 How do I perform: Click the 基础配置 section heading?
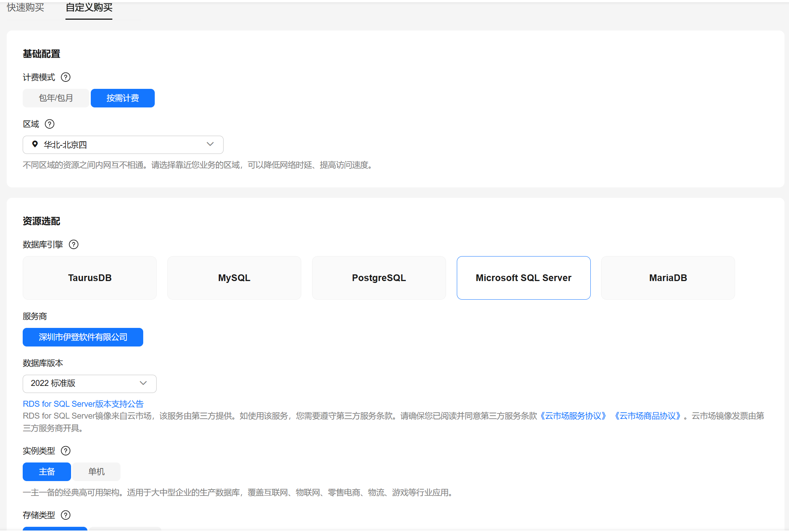click(x=41, y=54)
